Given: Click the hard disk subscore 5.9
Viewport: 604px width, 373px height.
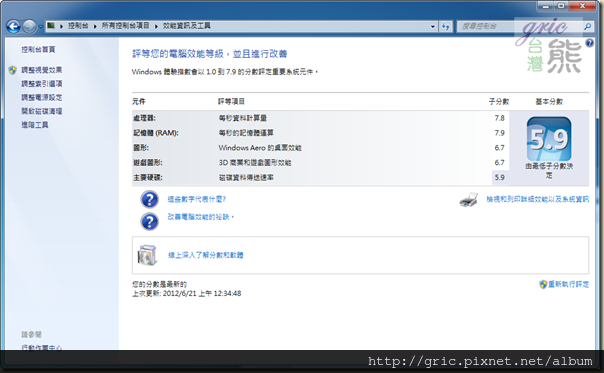Looking at the screenshot, I should 500,178.
